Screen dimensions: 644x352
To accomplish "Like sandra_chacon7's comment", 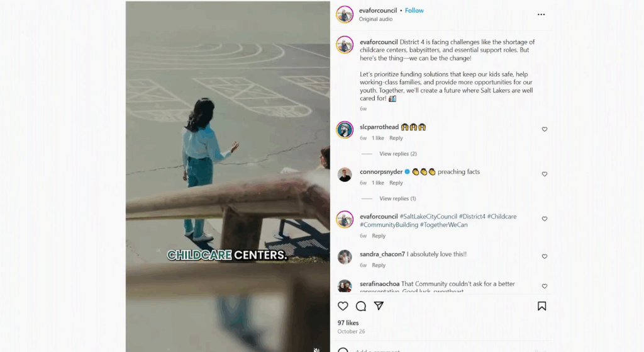I will click(x=545, y=256).
